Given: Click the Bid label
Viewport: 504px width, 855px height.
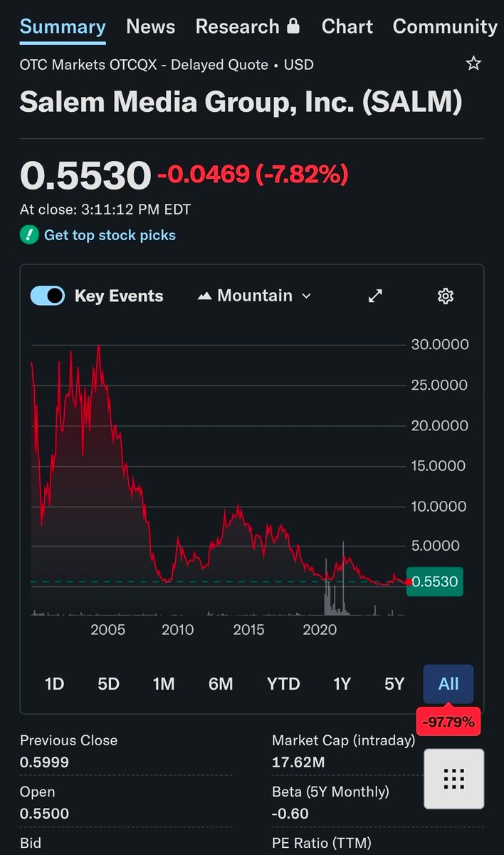Looking at the screenshot, I should (31, 844).
